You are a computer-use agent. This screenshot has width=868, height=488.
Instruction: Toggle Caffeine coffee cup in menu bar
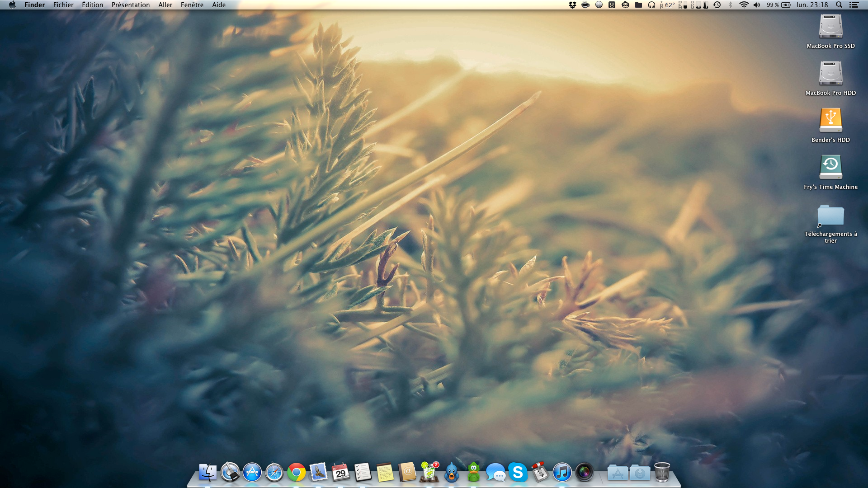[585, 5]
